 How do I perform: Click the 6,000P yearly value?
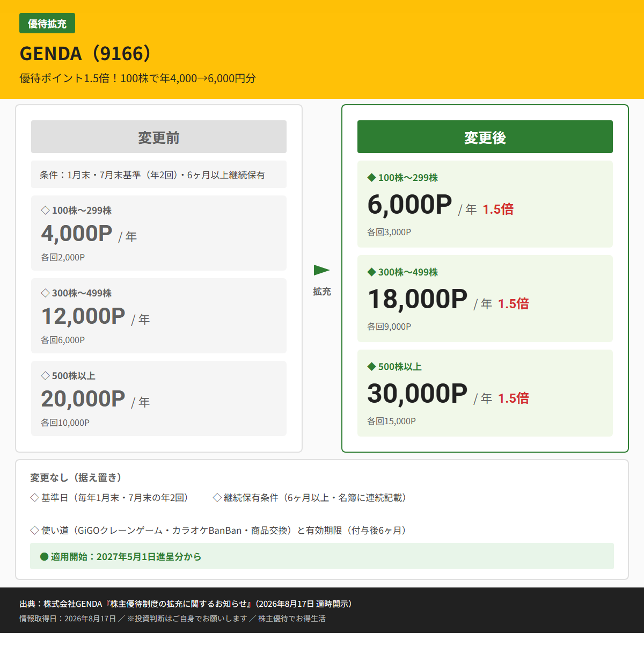point(409,205)
